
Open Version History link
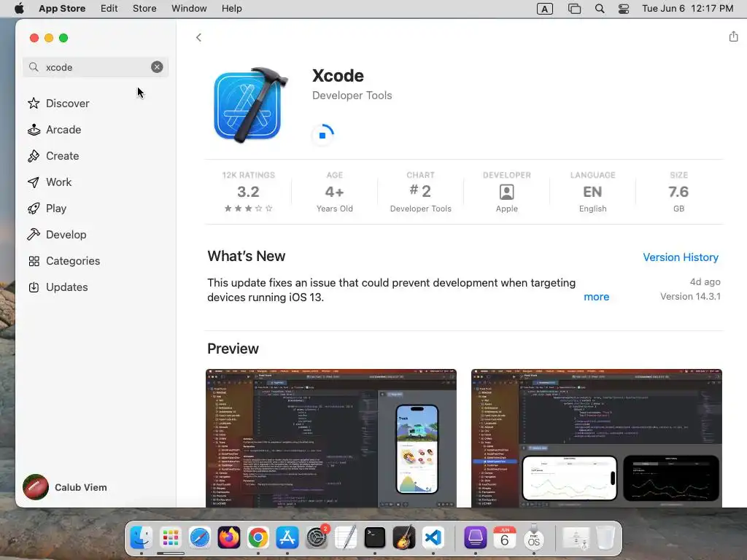[681, 257]
